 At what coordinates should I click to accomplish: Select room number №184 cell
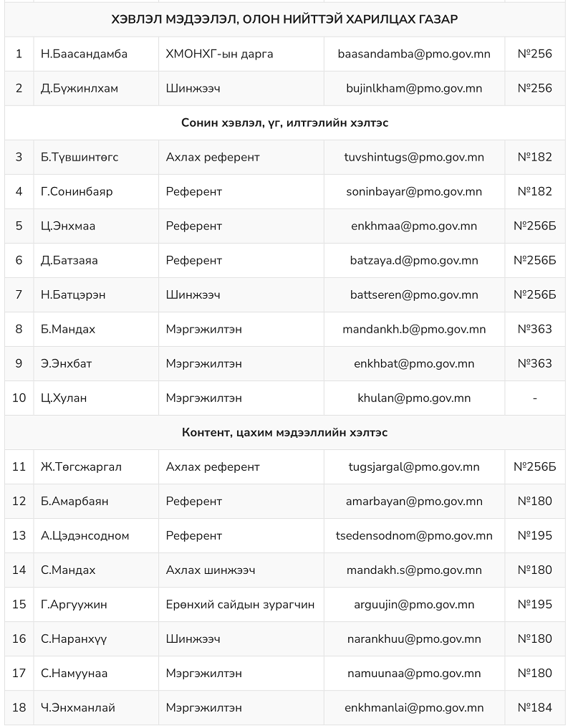[x=534, y=707]
